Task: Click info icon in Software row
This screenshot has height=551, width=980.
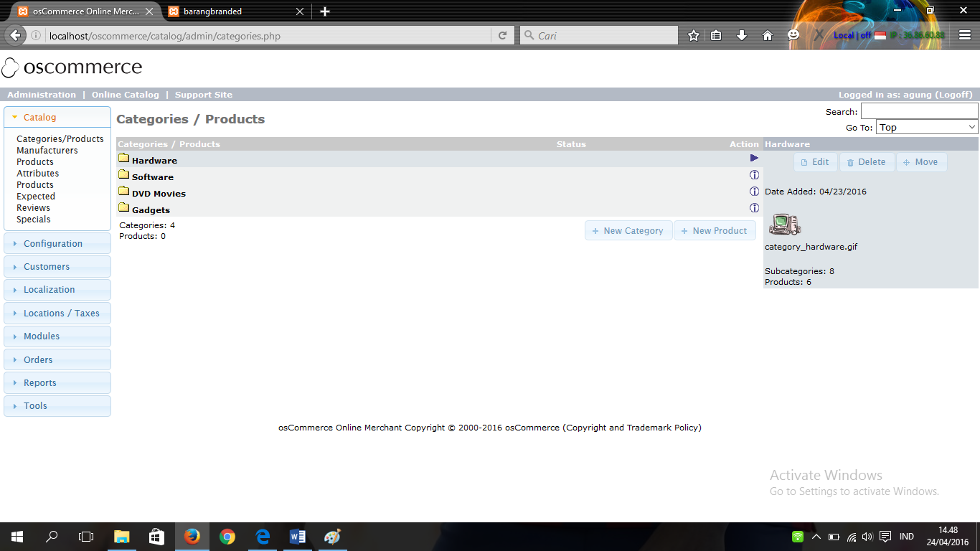Action: coord(754,175)
